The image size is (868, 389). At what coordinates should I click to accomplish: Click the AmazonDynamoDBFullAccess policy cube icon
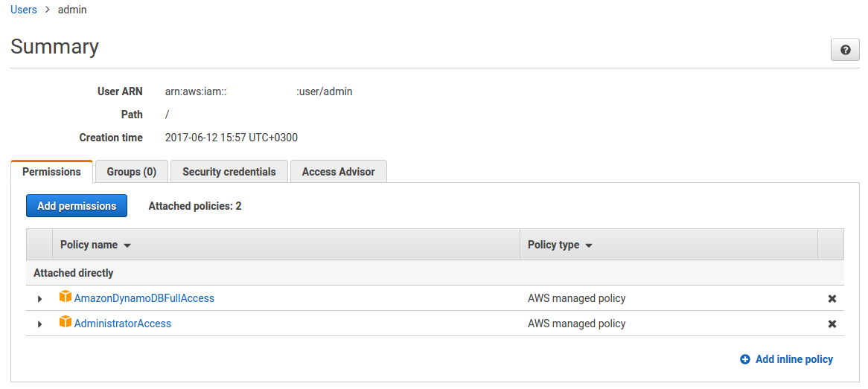point(66,297)
